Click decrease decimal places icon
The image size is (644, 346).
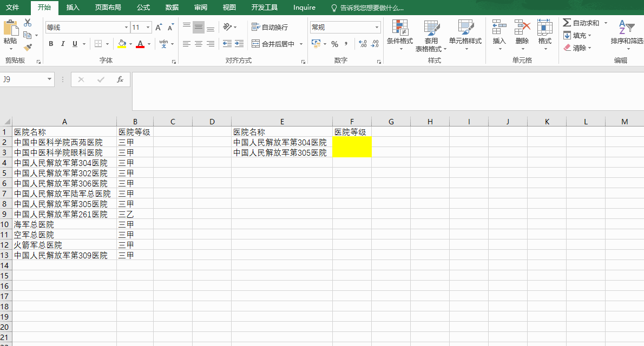click(x=374, y=43)
